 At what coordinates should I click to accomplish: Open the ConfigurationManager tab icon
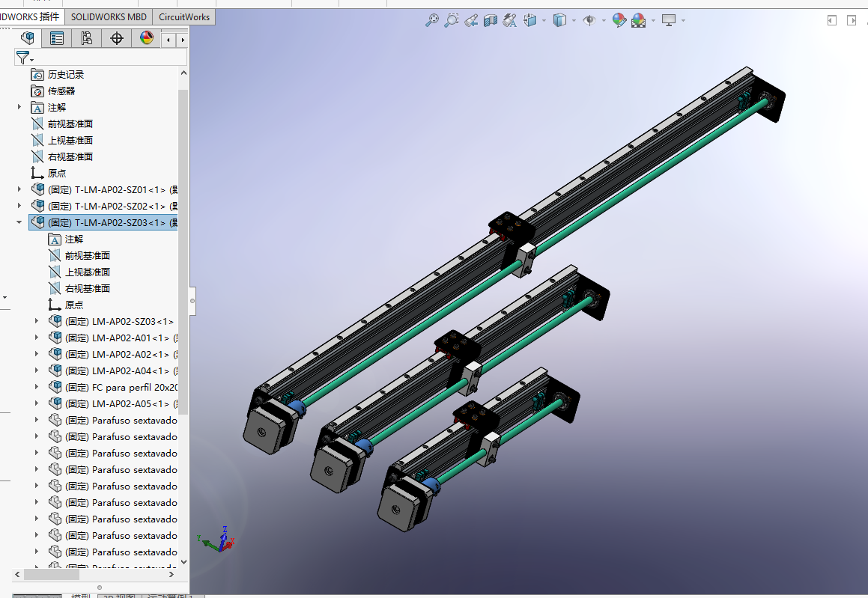pos(86,38)
